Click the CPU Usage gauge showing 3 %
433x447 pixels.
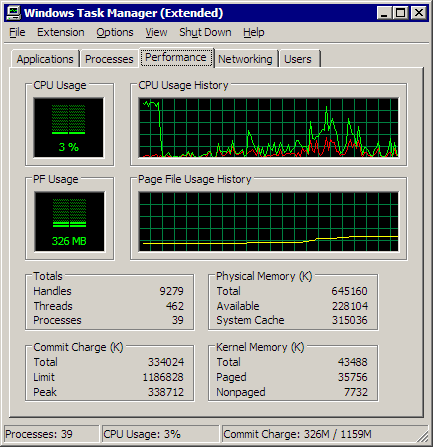(69, 128)
